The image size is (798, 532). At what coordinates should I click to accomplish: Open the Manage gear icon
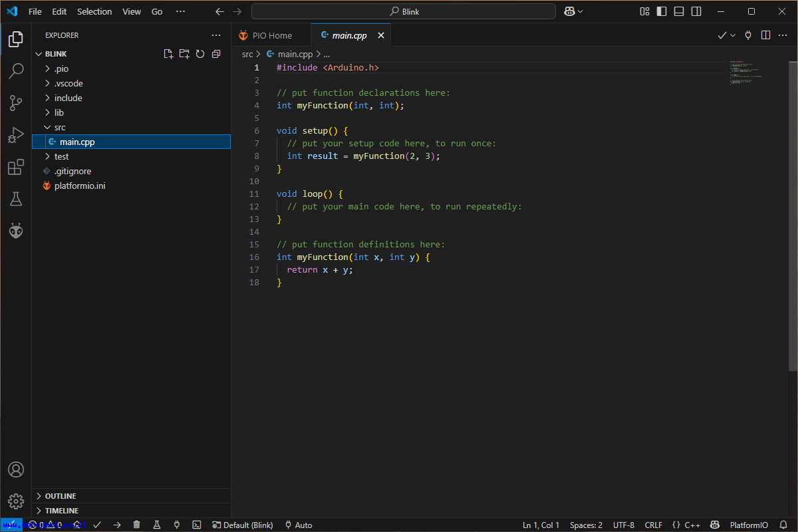16,501
